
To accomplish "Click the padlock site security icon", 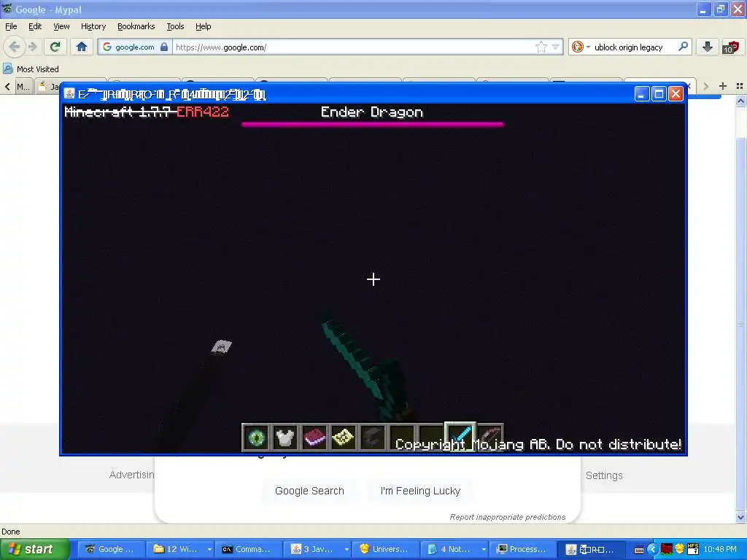I will (164, 47).
